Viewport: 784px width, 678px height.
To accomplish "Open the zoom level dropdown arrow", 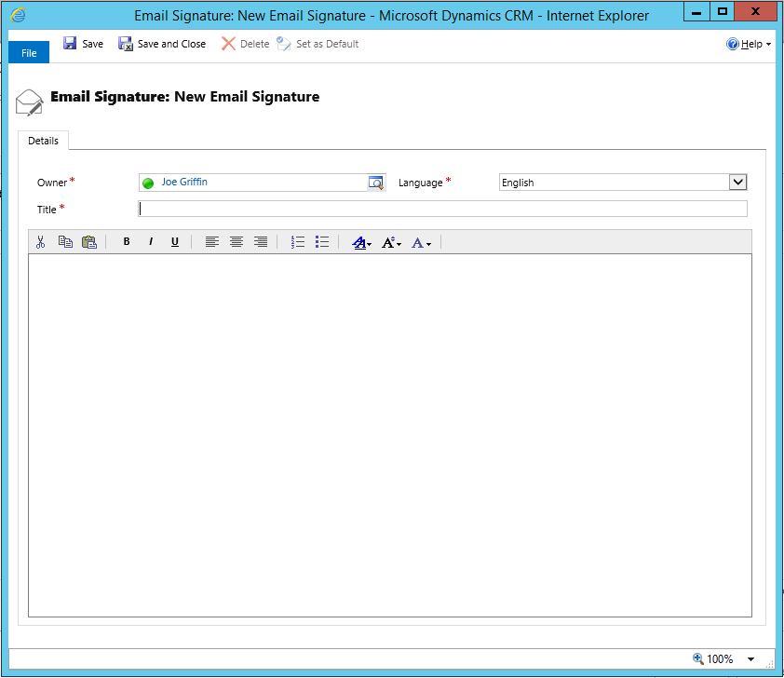I will 751,659.
